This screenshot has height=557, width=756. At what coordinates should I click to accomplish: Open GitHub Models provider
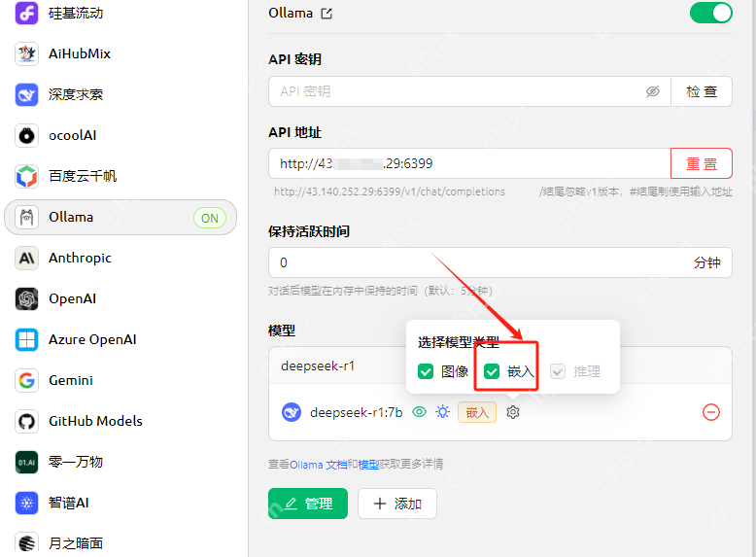click(x=120, y=422)
